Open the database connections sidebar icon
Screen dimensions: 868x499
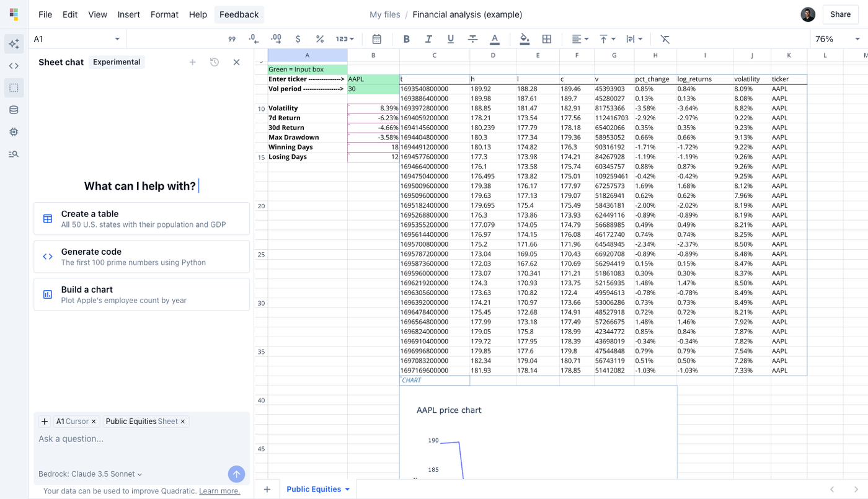coord(14,110)
